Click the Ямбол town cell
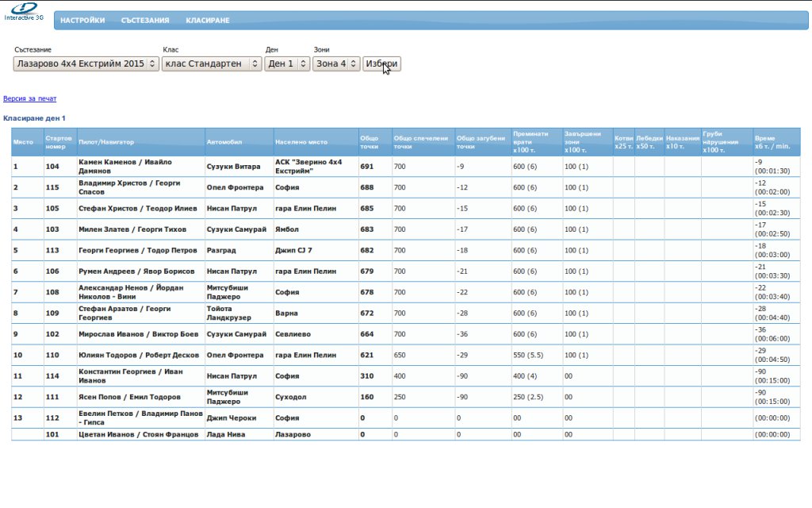This screenshot has height=508, width=812. tap(316, 229)
